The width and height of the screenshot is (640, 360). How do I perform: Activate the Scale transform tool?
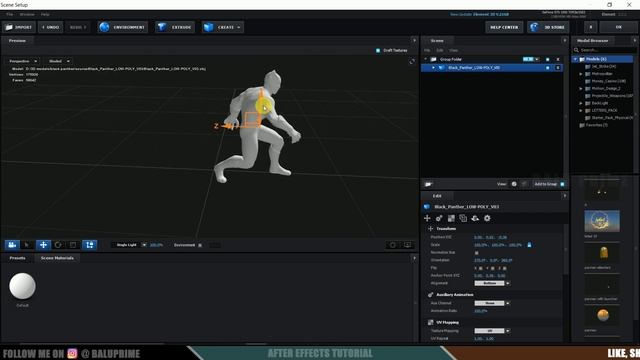click(x=73, y=245)
